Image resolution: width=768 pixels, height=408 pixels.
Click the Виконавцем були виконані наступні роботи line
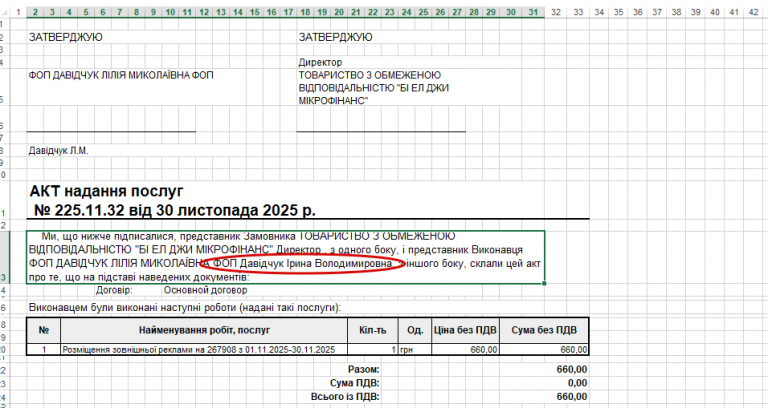(185, 308)
